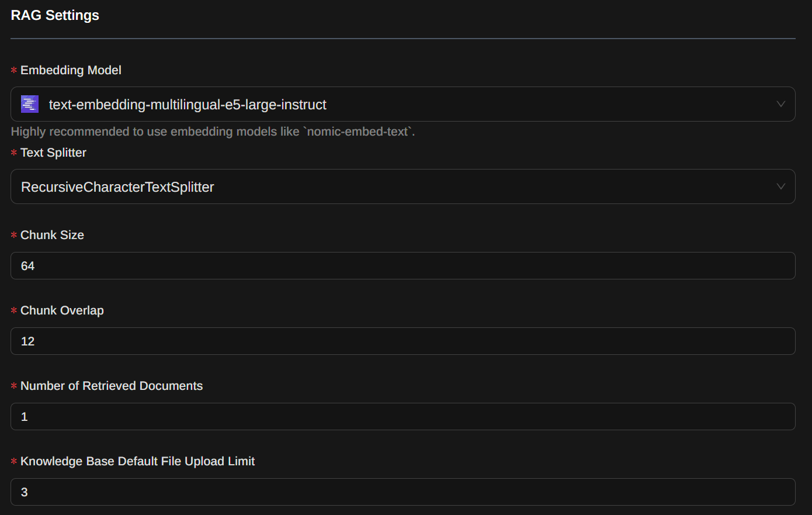Viewport: 812px width, 515px height.
Task: Click the Text Splitter field label
Action: point(53,153)
